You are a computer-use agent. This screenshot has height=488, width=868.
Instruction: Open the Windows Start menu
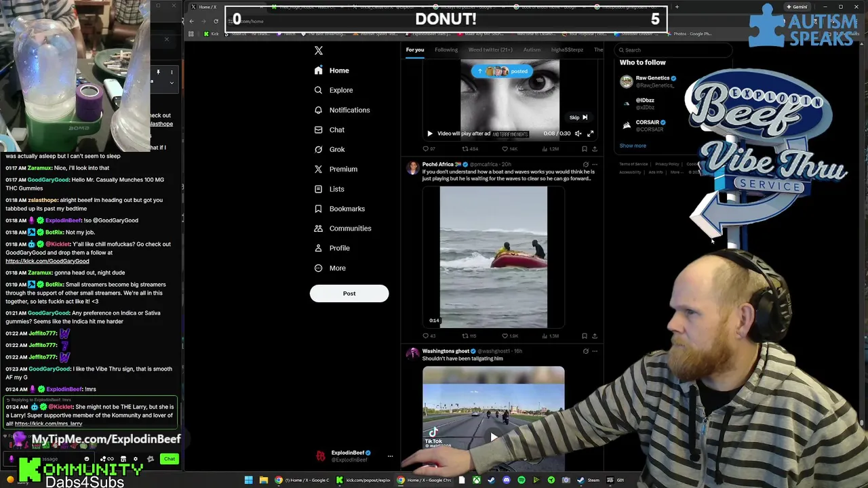(x=249, y=480)
